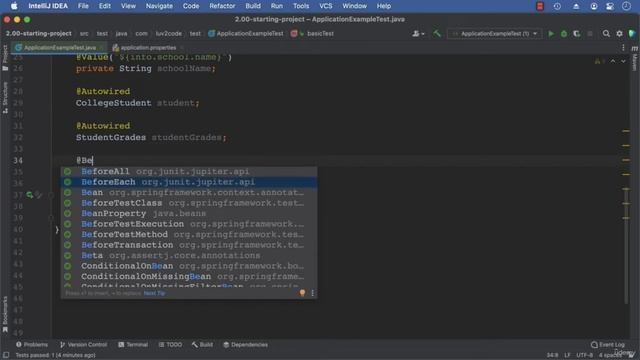Screen dimensions: 640x360
Task: Go to next highlighted error arrow
Action: coord(623,61)
